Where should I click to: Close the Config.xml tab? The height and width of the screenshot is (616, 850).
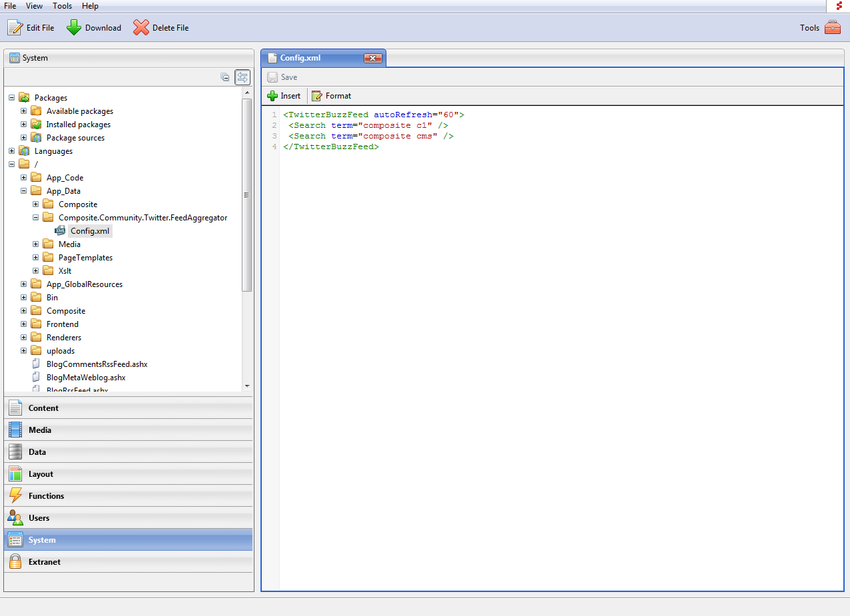[373, 59]
